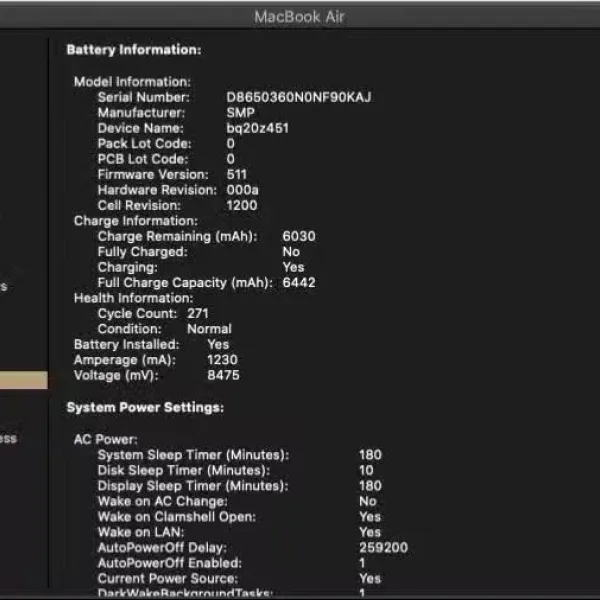Select the Display Sleep Timer label
The image size is (600, 600).
[193, 486]
